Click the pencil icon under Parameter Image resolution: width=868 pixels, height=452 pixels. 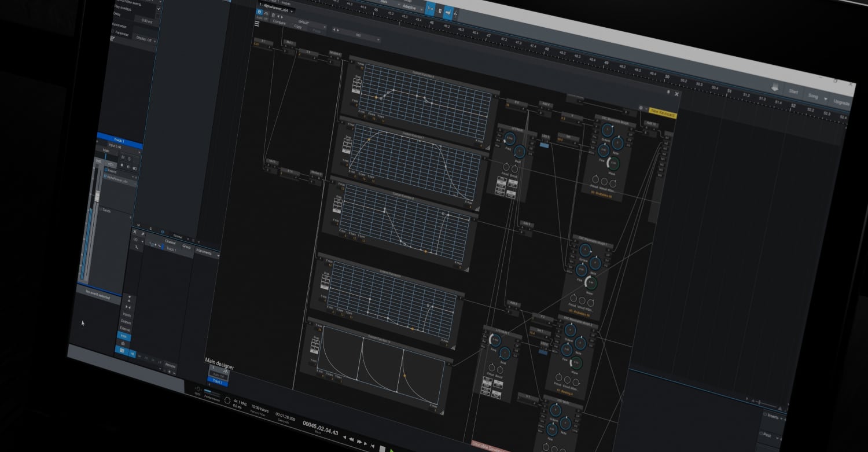[112, 38]
